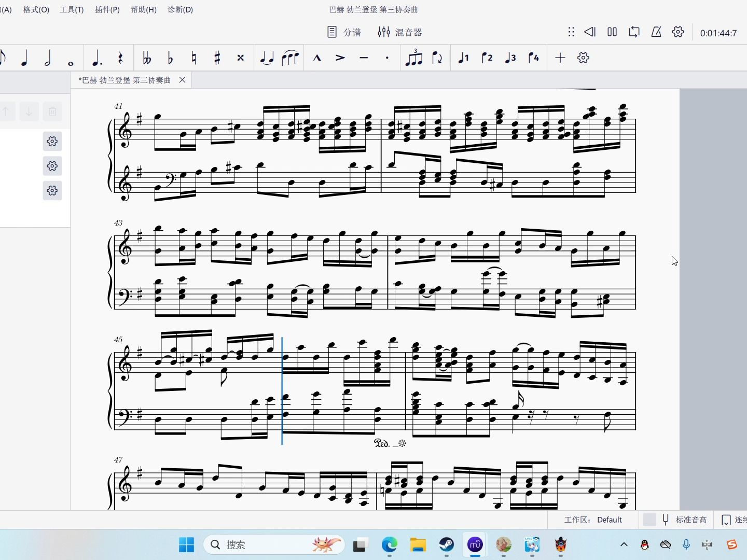This screenshot has width=747, height=560.
Task: Open the 工作区 Default workspace selector
Action: pyautogui.click(x=593, y=520)
